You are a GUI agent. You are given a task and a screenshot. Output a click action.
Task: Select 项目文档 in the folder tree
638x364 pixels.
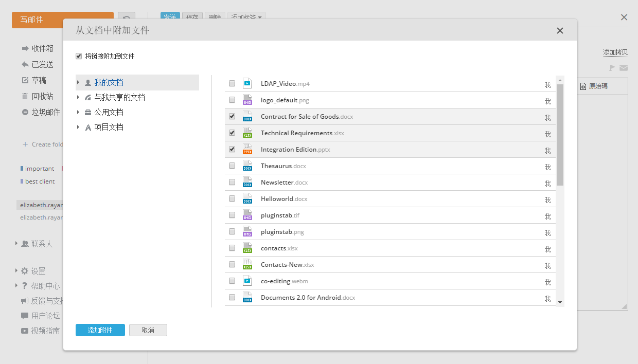point(109,127)
